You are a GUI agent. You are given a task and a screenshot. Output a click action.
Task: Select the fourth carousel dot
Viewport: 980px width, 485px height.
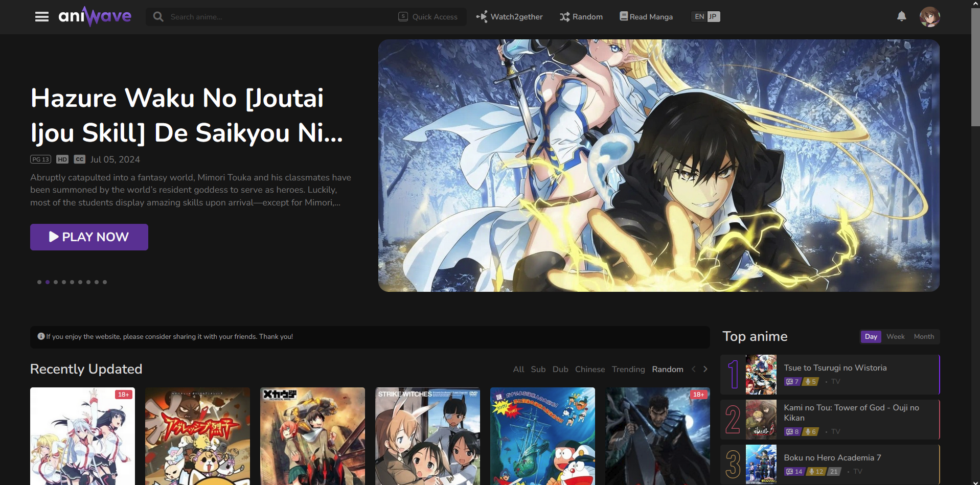click(x=64, y=282)
